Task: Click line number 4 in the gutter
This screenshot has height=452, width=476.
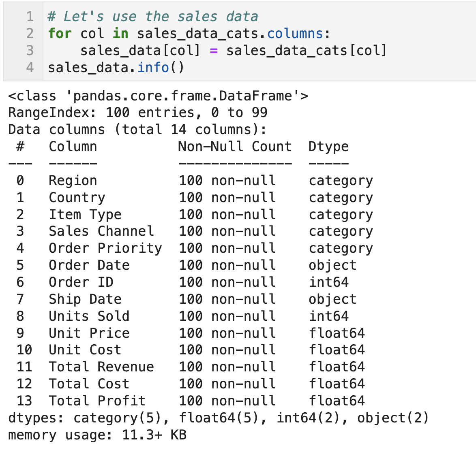Action: coord(30,67)
